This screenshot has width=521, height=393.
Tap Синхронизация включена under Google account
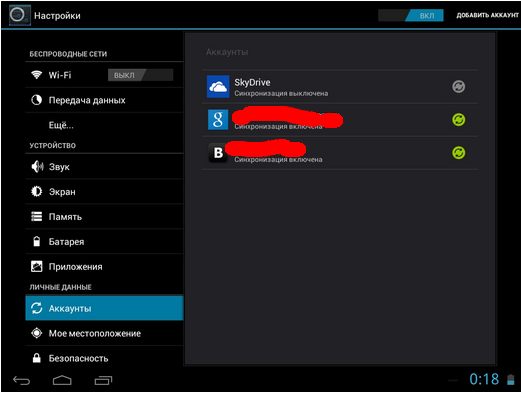click(278, 127)
